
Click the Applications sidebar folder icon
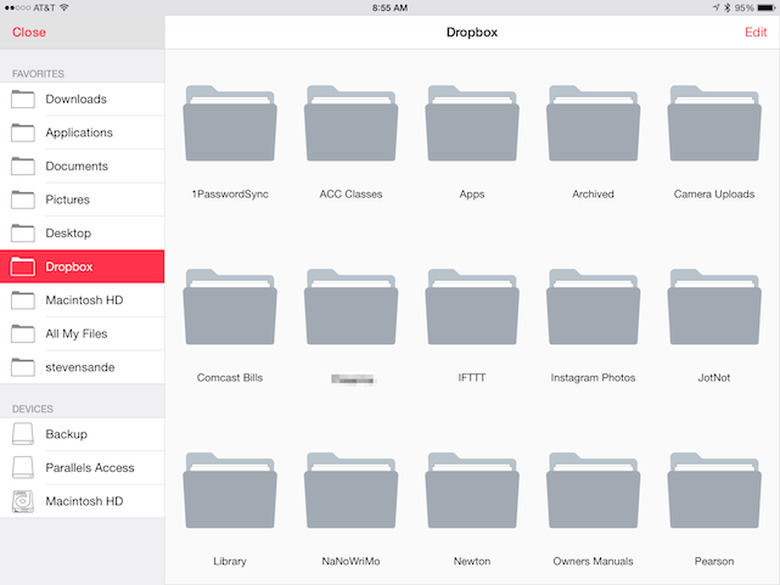23,132
